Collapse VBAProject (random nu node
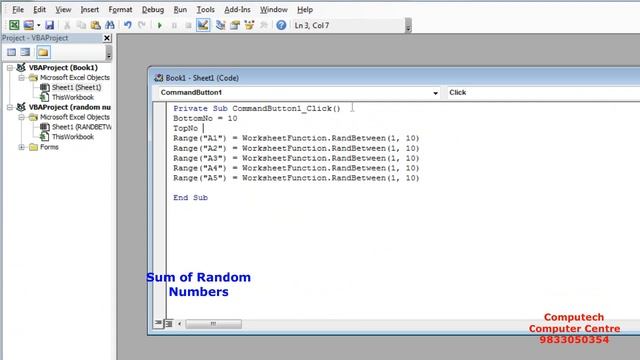Screen dimensions: 640x360 10,107
